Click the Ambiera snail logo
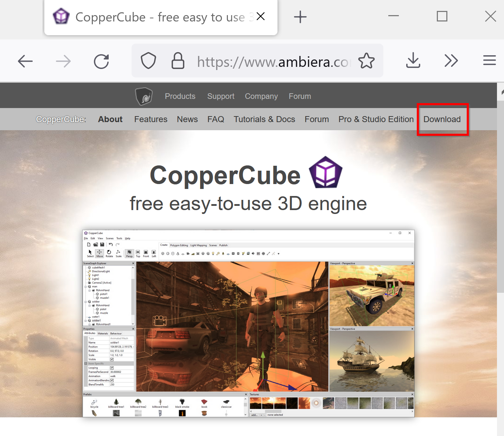 [x=144, y=96]
